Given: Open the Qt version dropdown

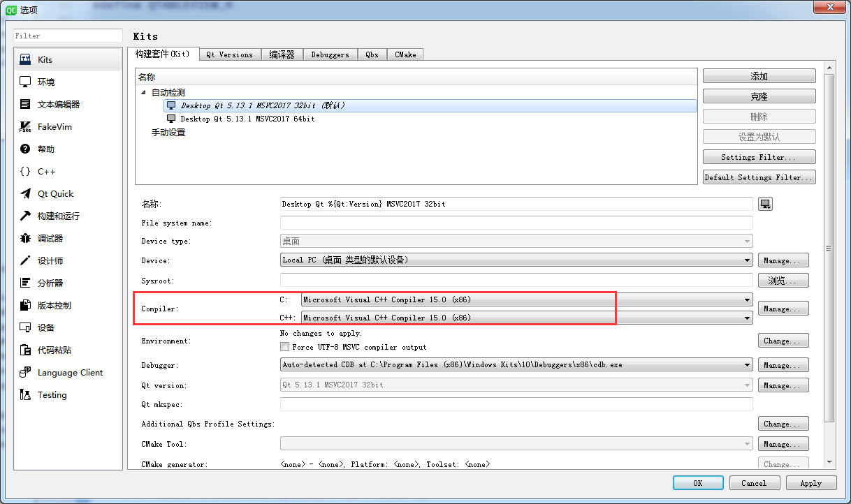Looking at the screenshot, I should 516,385.
